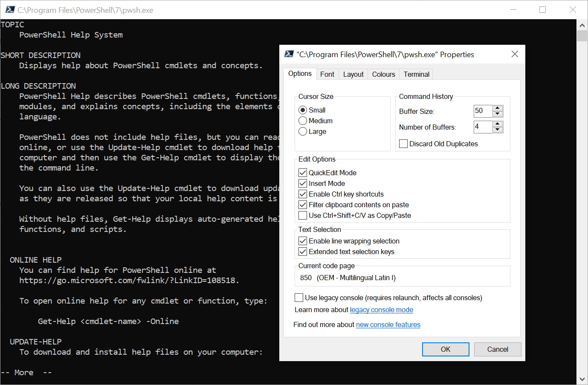Confirm settings with the OK button
The width and height of the screenshot is (588, 385).
[x=445, y=349]
